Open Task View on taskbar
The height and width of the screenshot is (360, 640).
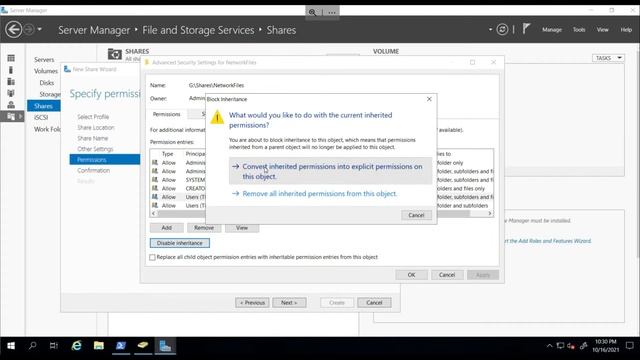54,346
